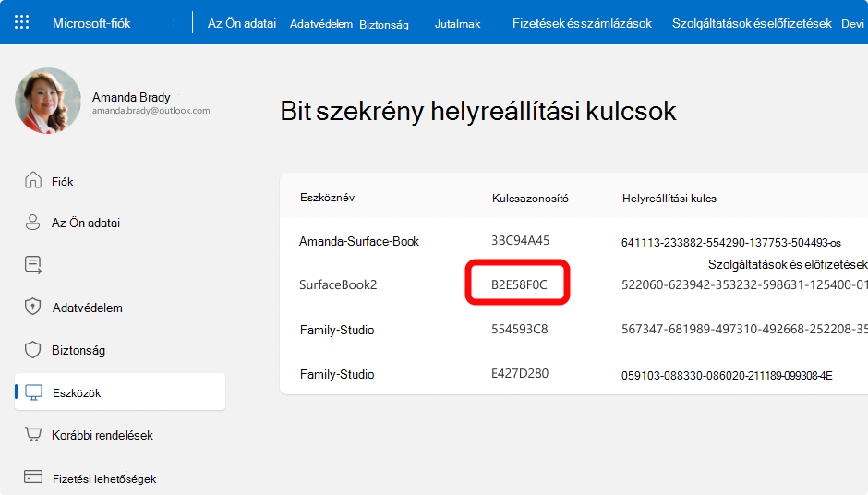
Task: Click the Szolgáltatások és előfizetések text in table
Action: [788, 264]
